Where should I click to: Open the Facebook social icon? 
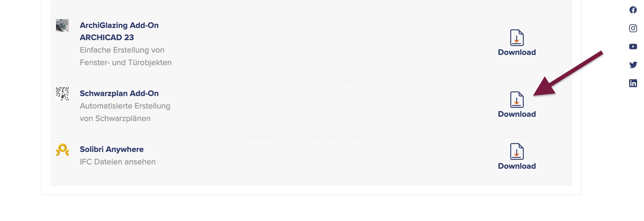633,10
